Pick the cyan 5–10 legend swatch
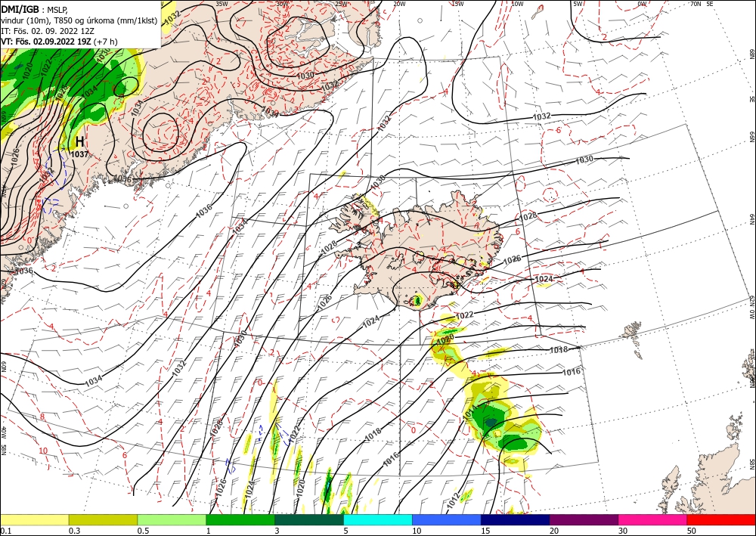 click(x=378, y=519)
